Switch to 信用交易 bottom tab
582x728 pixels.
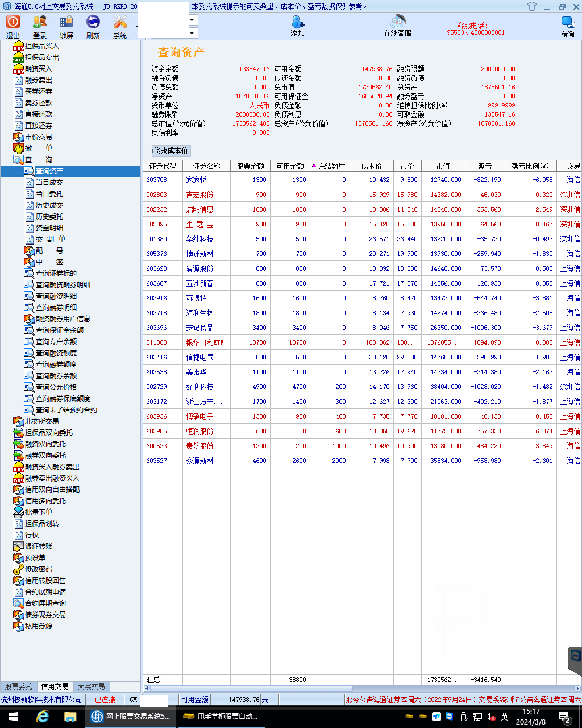pos(55,686)
